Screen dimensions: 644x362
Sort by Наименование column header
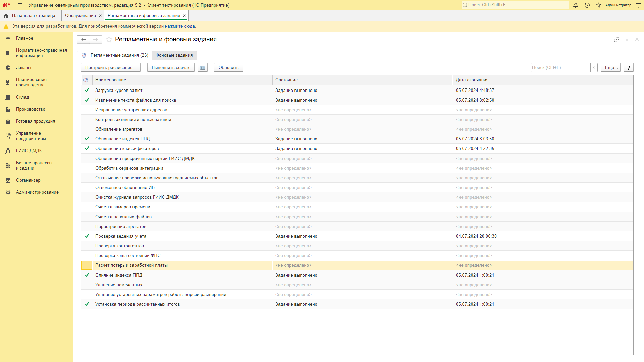click(x=182, y=80)
